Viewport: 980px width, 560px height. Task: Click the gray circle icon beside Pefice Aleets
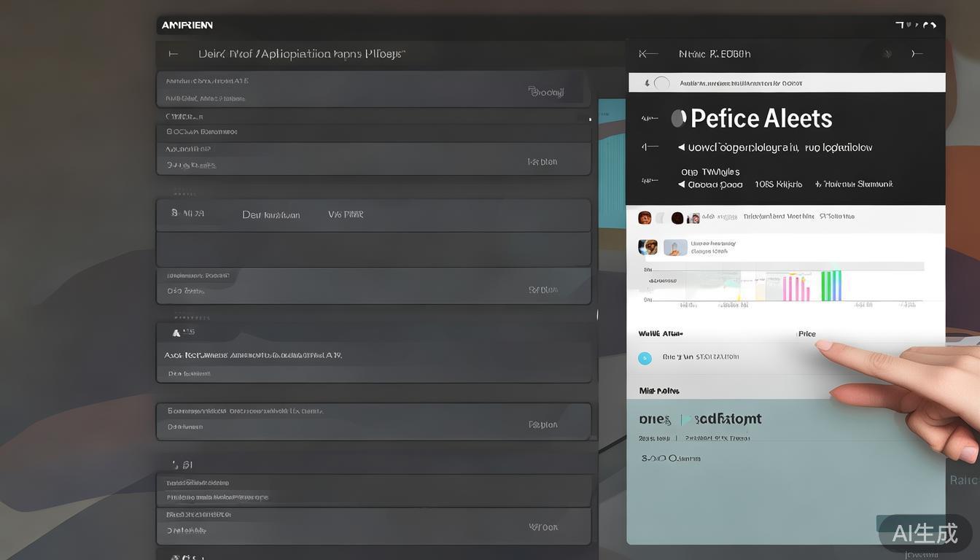click(x=679, y=118)
